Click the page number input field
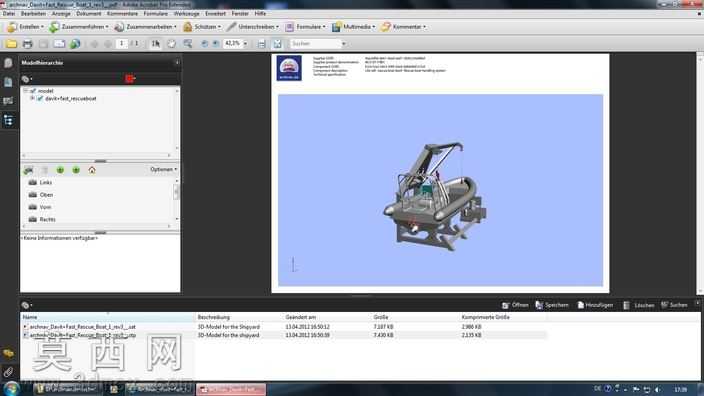 coord(121,44)
